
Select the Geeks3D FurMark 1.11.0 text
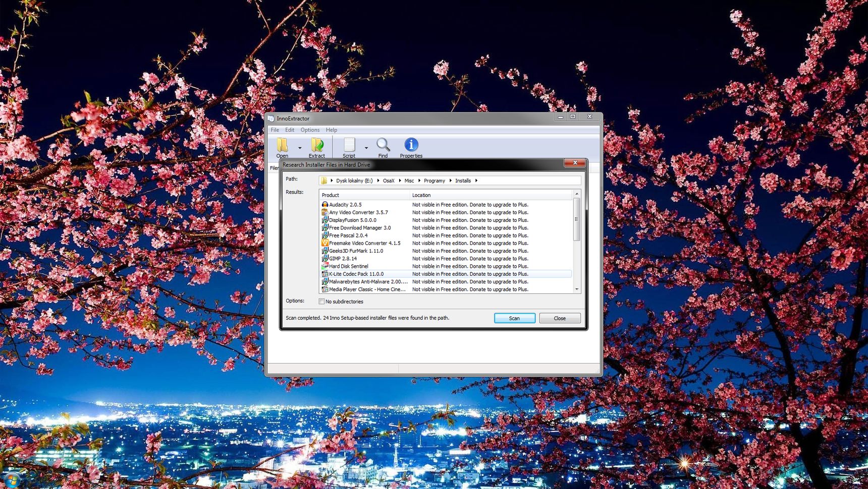point(356,251)
